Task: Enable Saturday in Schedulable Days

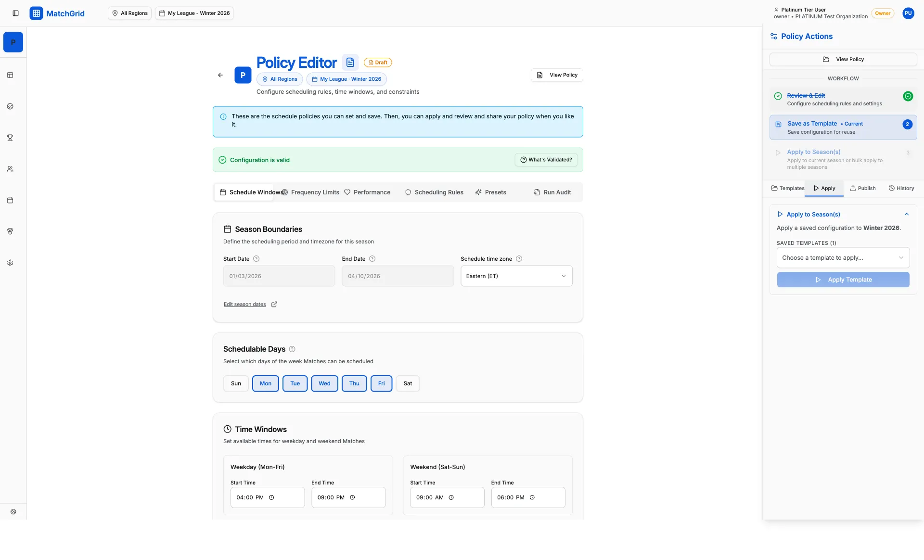Action: point(408,383)
